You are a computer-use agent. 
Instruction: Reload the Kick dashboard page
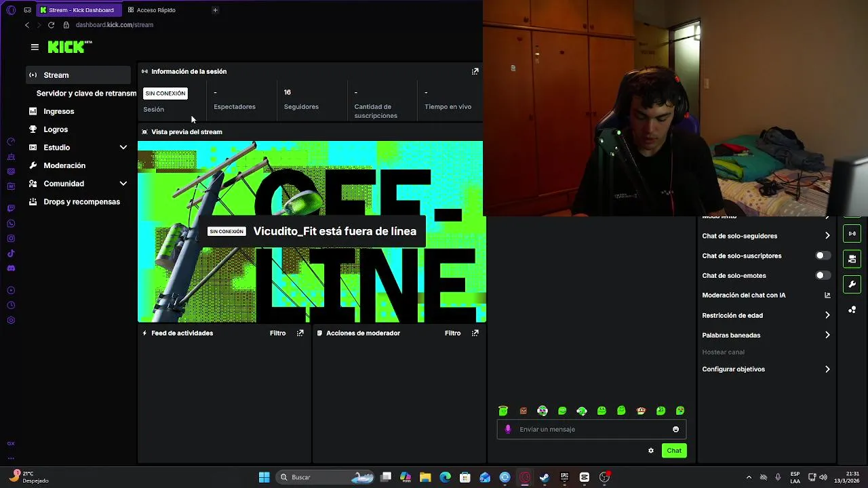[x=51, y=25]
